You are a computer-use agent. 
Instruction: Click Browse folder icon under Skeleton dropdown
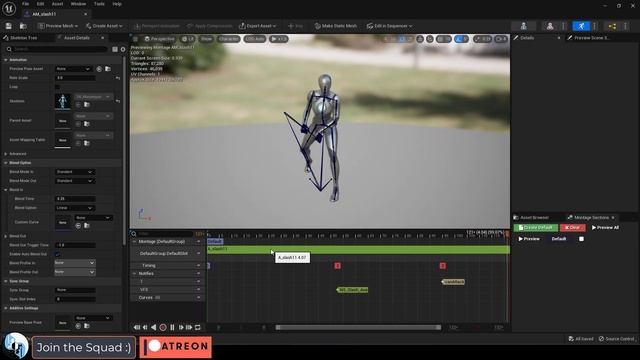[x=87, y=104]
